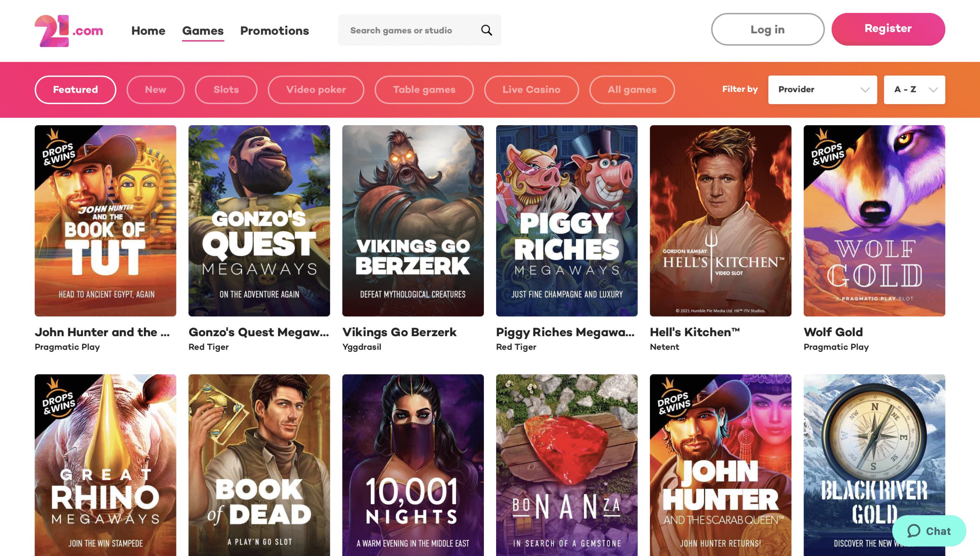Viewport: 980px width, 556px height.
Task: Open Piggy Riches Megaways thumbnail
Action: (567, 221)
